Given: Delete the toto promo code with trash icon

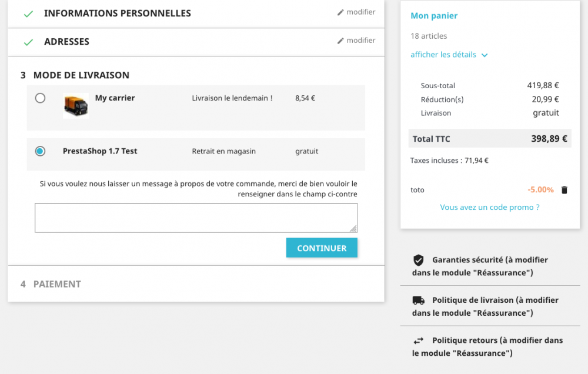Looking at the screenshot, I should [564, 190].
